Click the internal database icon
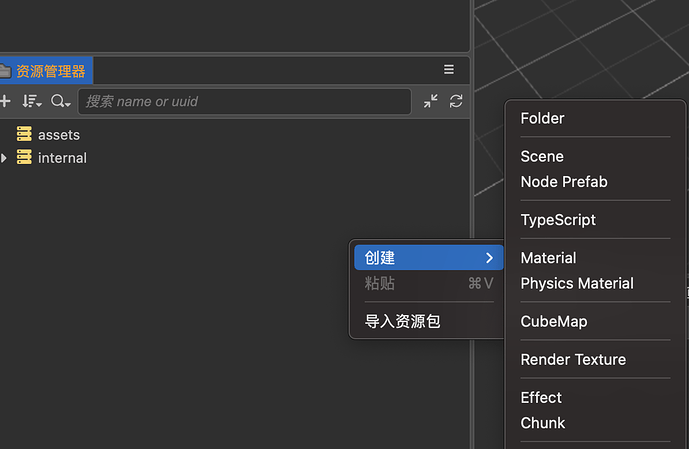Viewport: 689px width, 449px height. (x=24, y=157)
